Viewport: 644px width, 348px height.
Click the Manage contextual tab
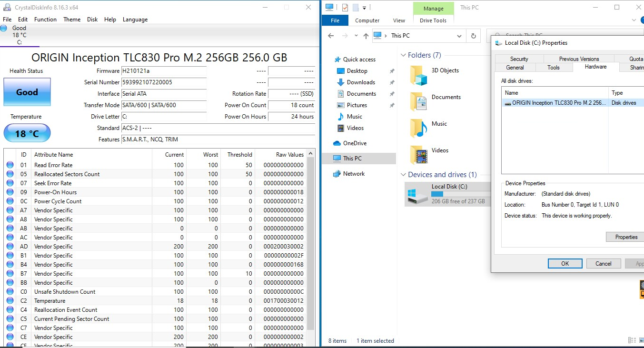click(x=433, y=8)
